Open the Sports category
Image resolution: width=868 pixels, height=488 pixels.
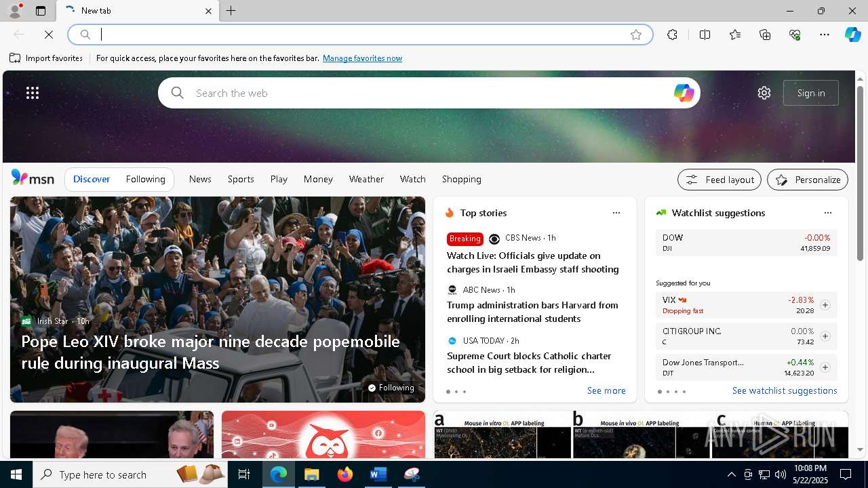241,179
